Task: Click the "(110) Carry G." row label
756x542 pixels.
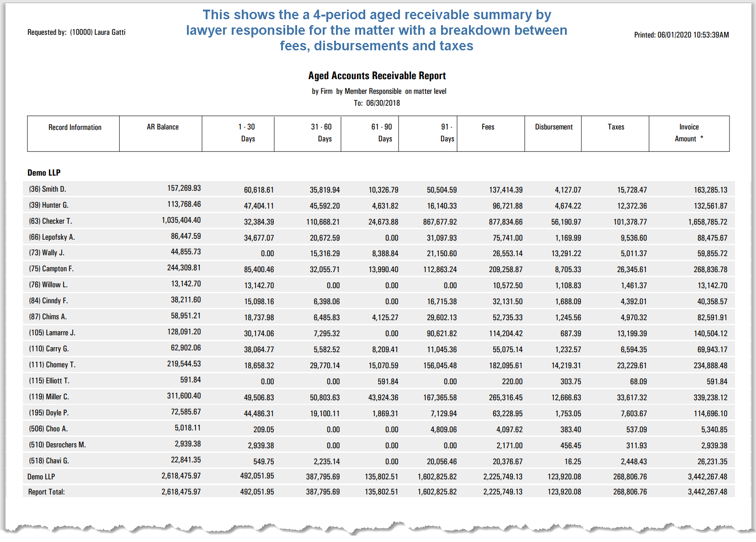Action: pos(49,349)
